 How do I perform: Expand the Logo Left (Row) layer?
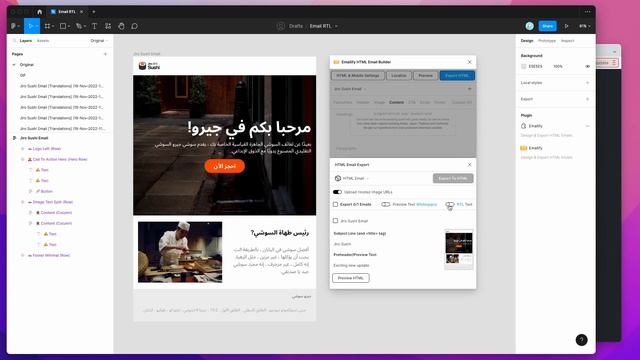coord(22,149)
